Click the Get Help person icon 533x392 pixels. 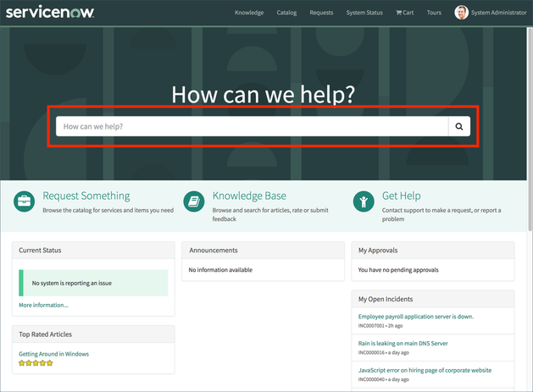tap(364, 202)
